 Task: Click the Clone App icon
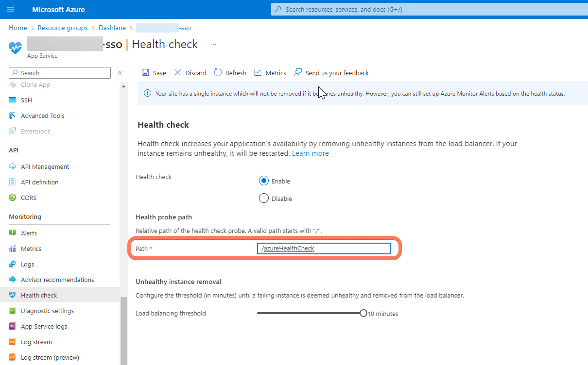[x=13, y=84]
